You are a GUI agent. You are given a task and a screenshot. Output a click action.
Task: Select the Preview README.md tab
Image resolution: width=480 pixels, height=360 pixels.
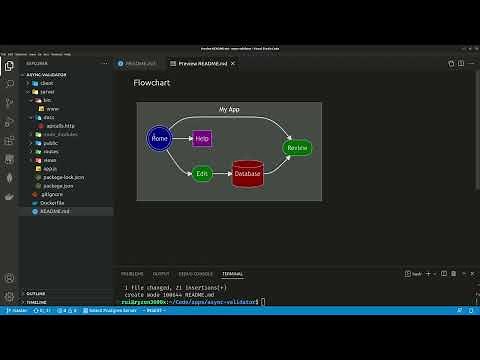pos(202,63)
